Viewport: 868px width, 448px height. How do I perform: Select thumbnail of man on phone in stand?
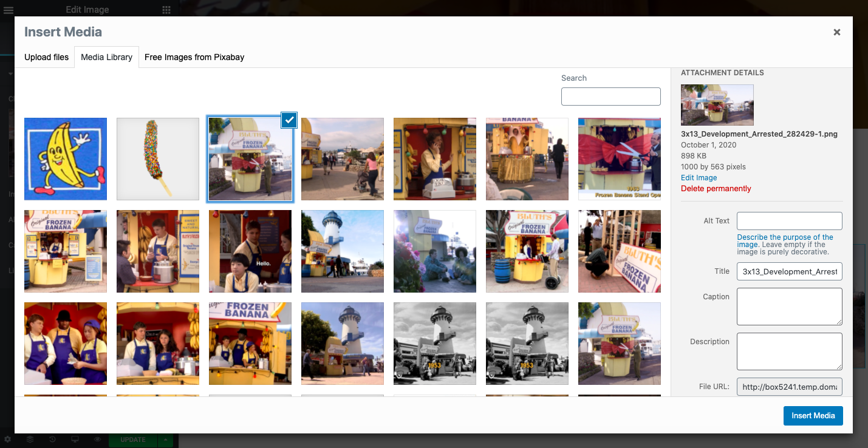click(x=435, y=159)
